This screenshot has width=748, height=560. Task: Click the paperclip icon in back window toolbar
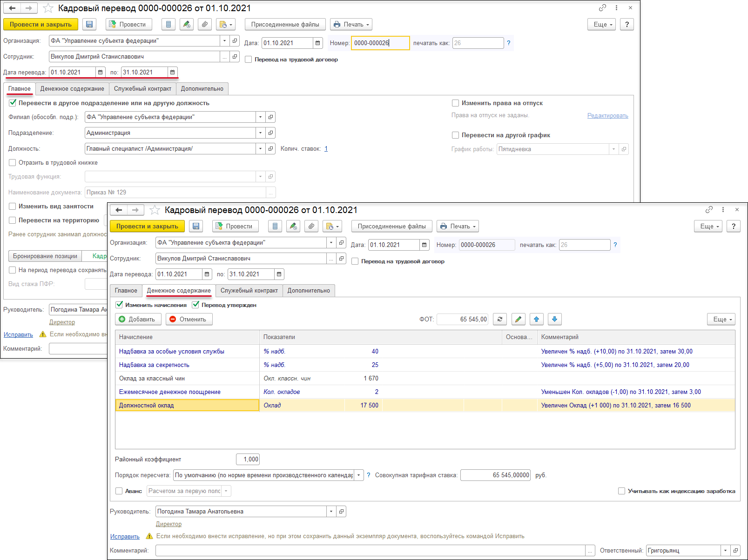click(x=205, y=24)
